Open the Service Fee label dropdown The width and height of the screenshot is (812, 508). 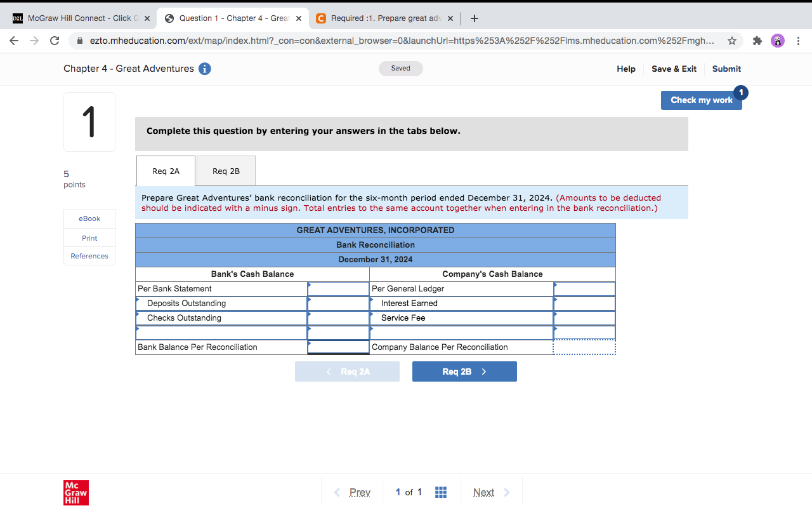click(x=462, y=318)
